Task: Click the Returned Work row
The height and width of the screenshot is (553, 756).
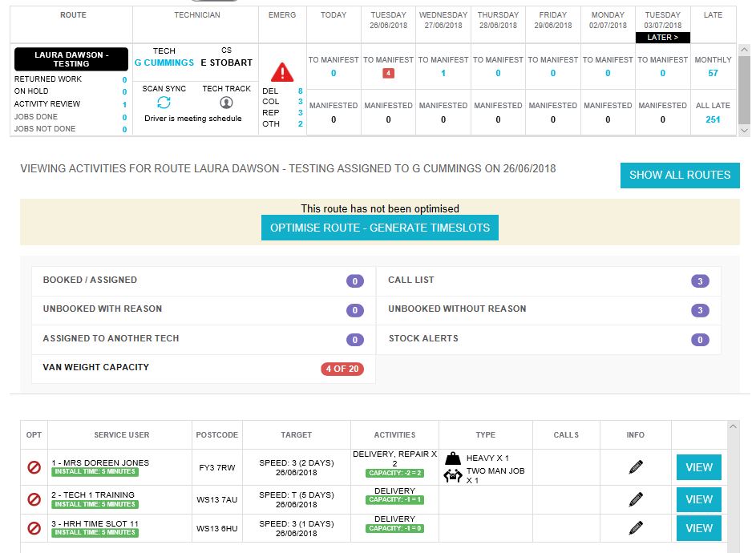Action: 71,79
